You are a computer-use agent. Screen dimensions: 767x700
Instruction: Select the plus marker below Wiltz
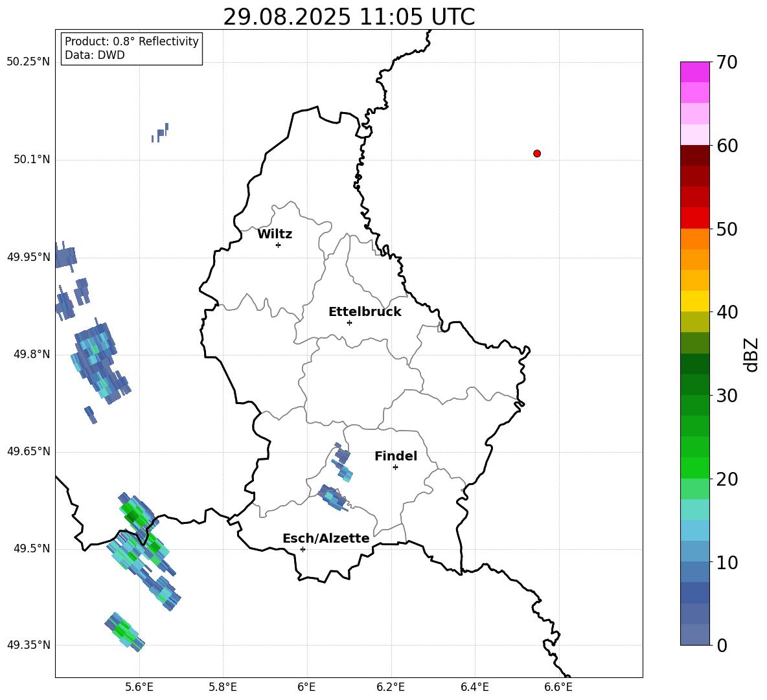(x=279, y=245)
